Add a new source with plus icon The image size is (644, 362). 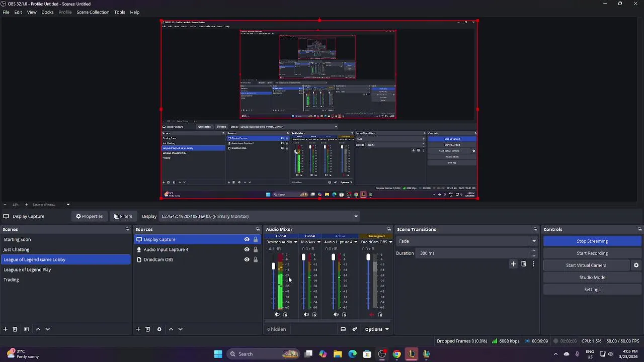pyautogui.click(x=138, y=329)
